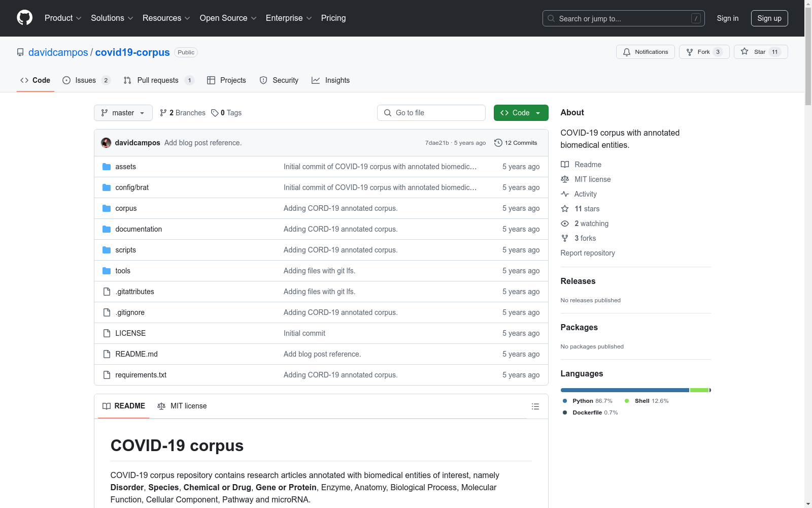This screenshot has height=508, width=812.
Task: Click the green Shell segment of language bar
Action: [x=699, y=390]
